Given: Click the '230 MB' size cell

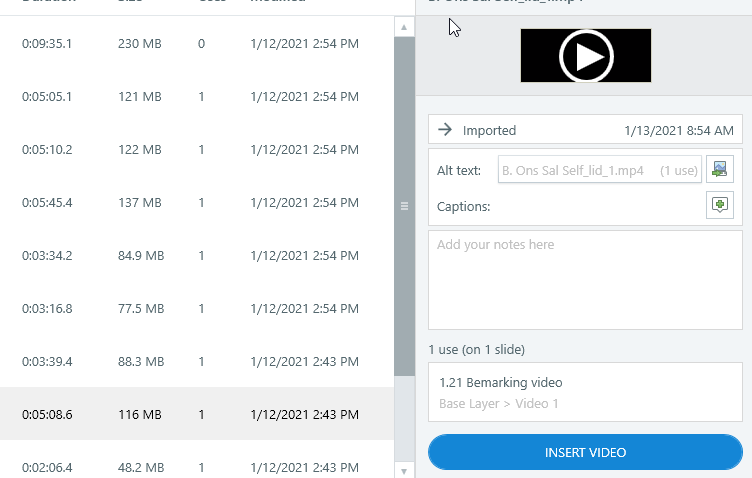Looking at the screenshot, I should (140, 44).
